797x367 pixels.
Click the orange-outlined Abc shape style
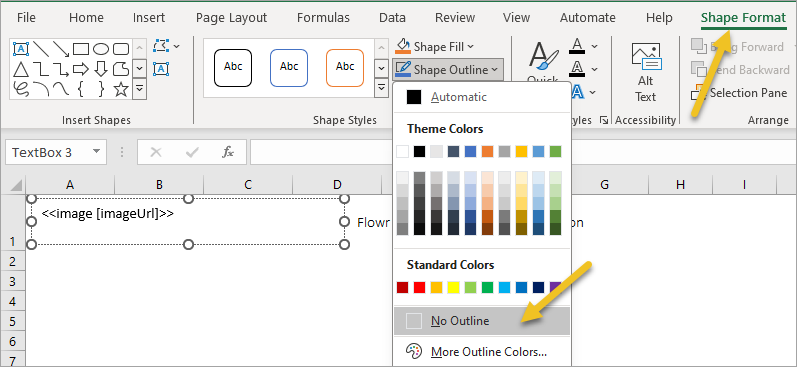pyautogui.click(x=345, y=68)
